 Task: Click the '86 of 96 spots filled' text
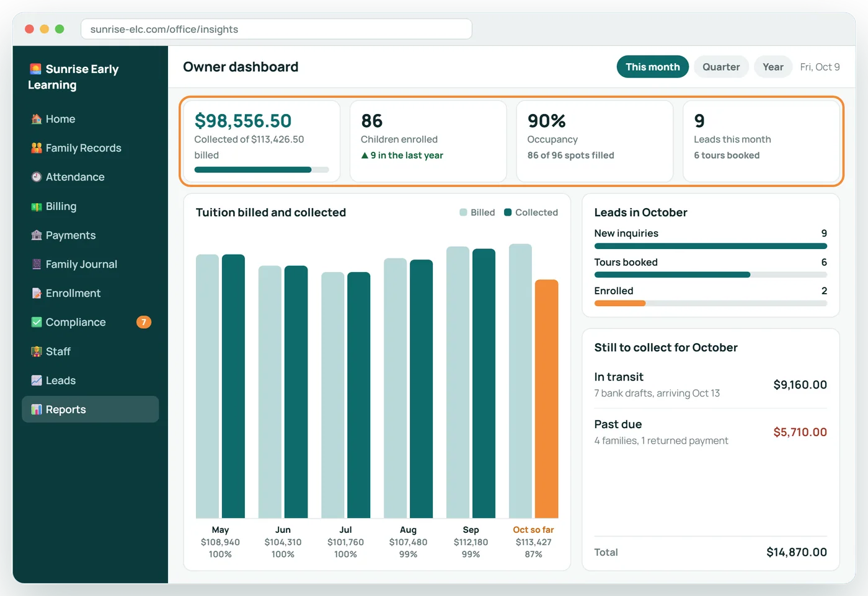click(x=570, y=156)
